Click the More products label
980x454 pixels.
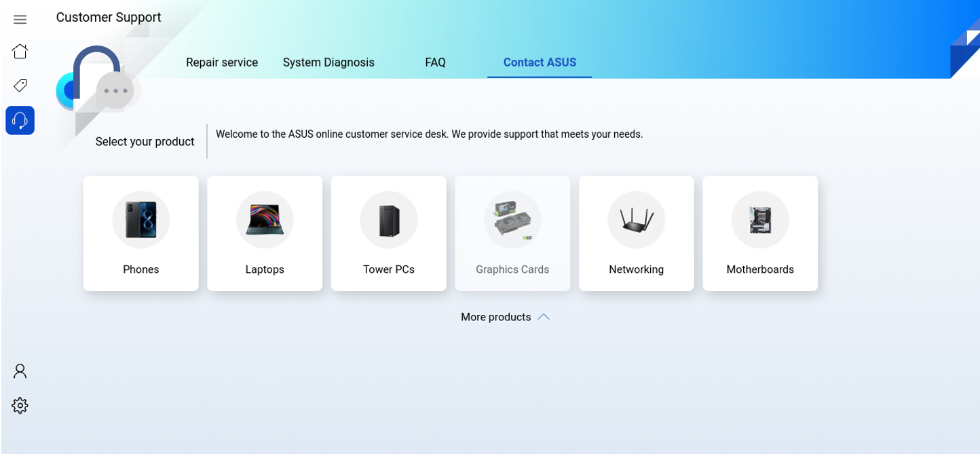495,317
